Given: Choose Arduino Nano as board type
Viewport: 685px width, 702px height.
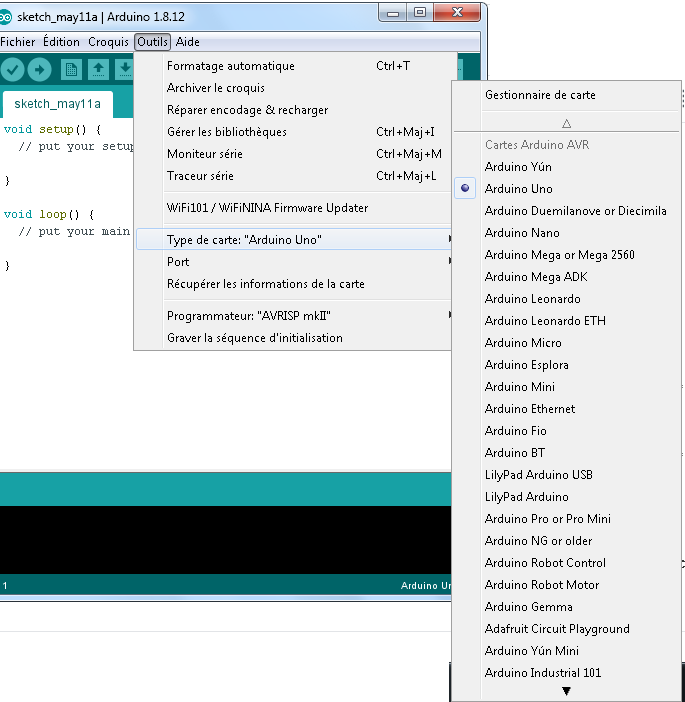Looking at the screenshot, I should coord(522,233).
